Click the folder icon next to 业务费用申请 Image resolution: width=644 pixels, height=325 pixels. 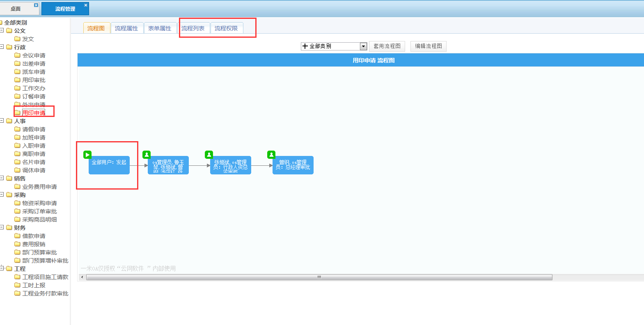[x=17, y=186]
